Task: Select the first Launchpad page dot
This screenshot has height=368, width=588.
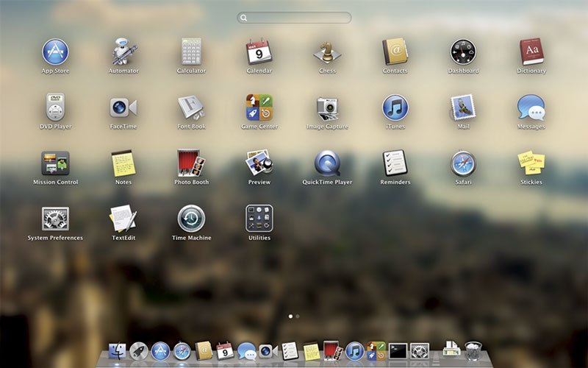Action: tap(290, 316)
